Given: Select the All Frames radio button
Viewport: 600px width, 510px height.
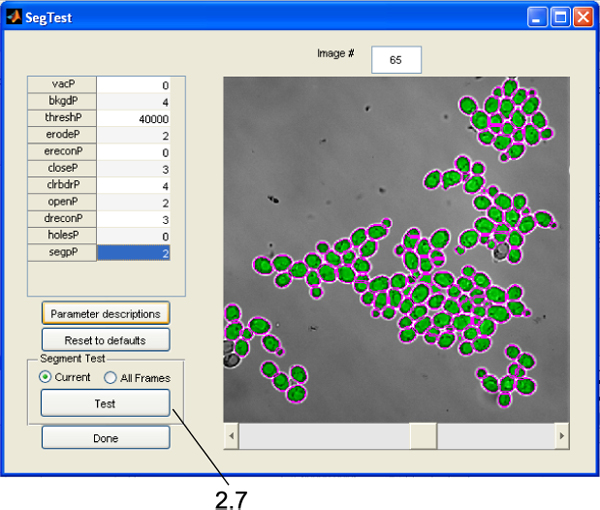Looking at the screenshot, I should click(x=111, y=377).
